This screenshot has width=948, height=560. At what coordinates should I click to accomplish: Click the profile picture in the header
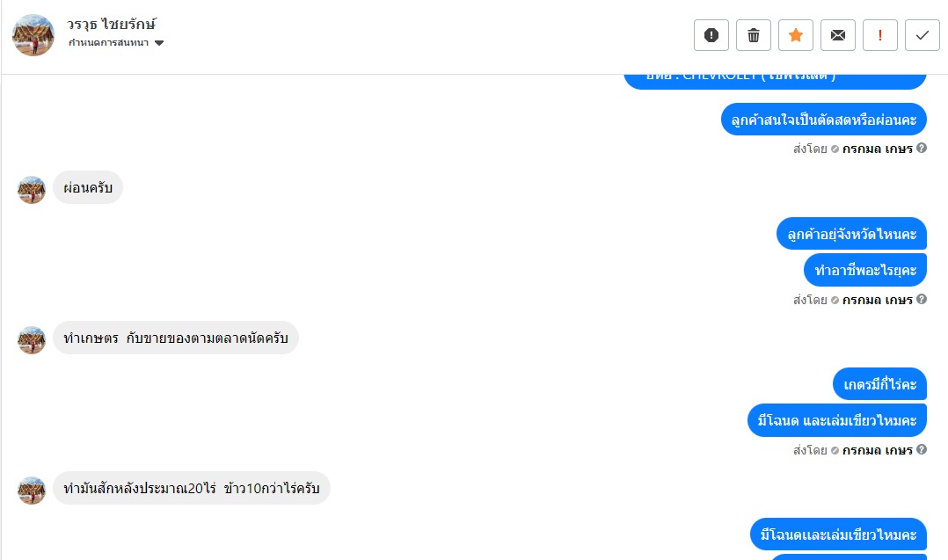click(x=33, y=35)
